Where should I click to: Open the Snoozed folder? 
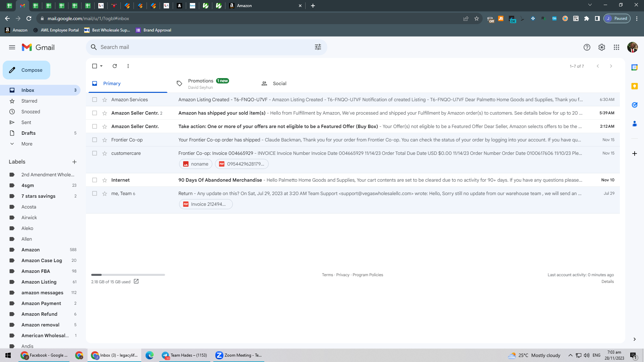[40, 112]
